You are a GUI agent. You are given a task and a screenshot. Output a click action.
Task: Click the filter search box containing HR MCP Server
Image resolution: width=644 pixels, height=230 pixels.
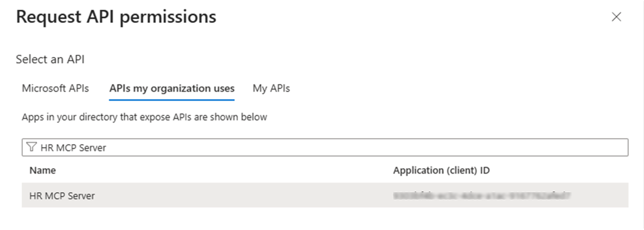click(325, 148)
